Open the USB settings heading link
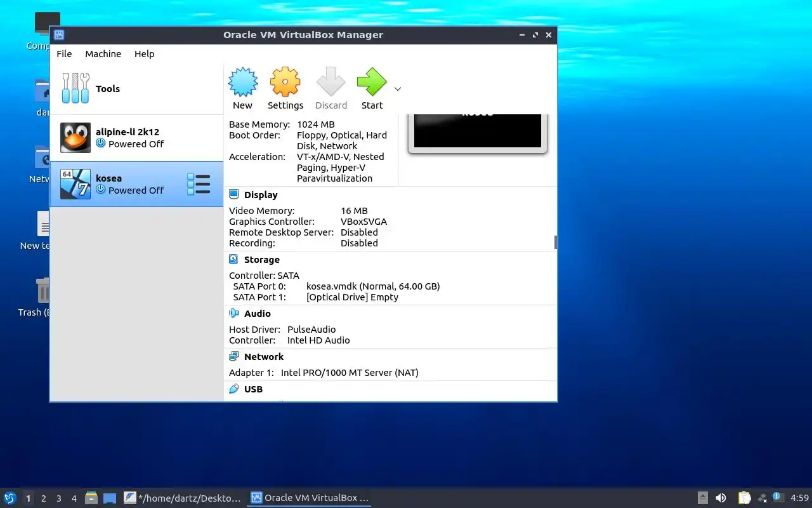This screenshot has width=812, height=508. [253, 389]
